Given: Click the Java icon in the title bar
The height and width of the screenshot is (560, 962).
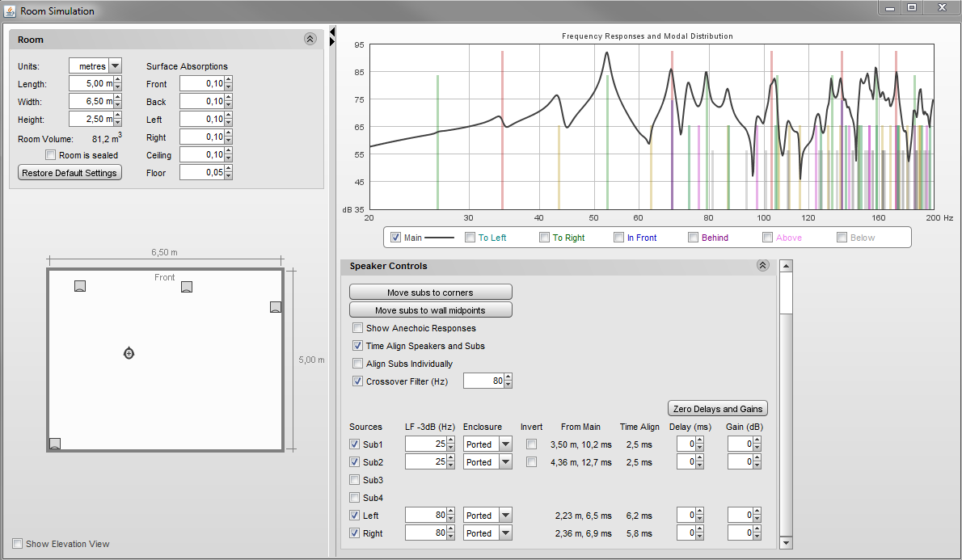Looking at the screenshot, I should click(x=10, y=11).
